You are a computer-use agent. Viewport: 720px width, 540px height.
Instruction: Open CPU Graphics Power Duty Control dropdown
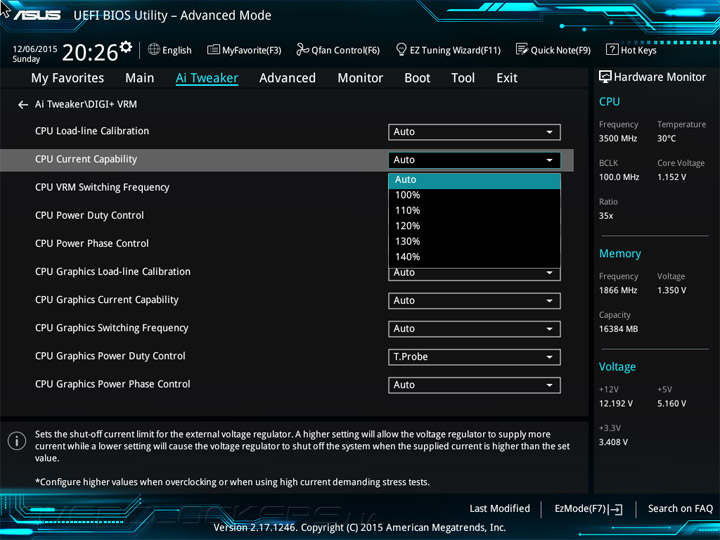tap(474, 357)
